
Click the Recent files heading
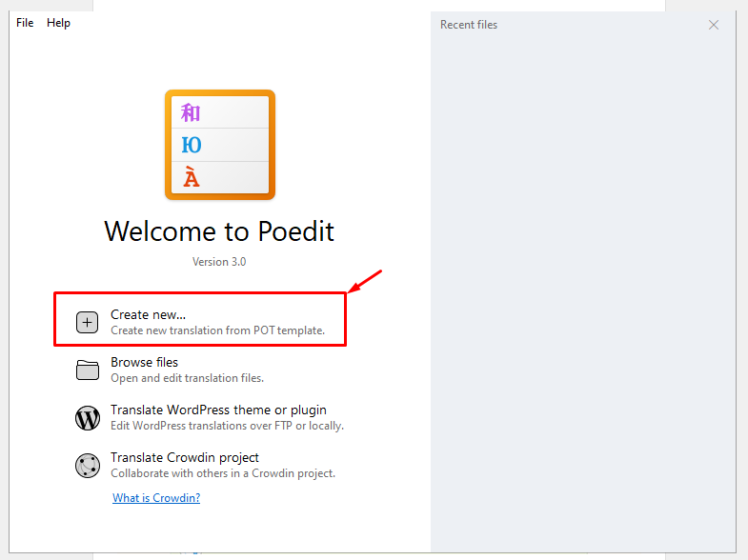pos(469,25)
